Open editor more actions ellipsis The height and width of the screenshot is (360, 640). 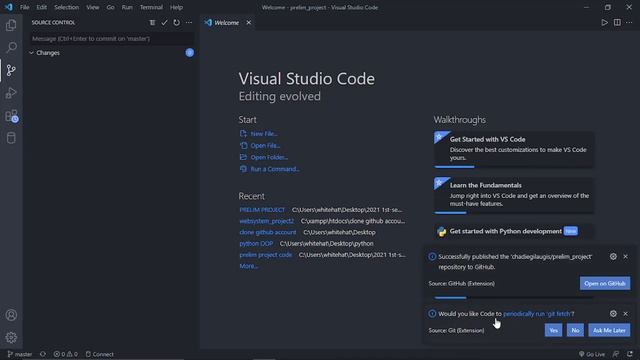629,22
